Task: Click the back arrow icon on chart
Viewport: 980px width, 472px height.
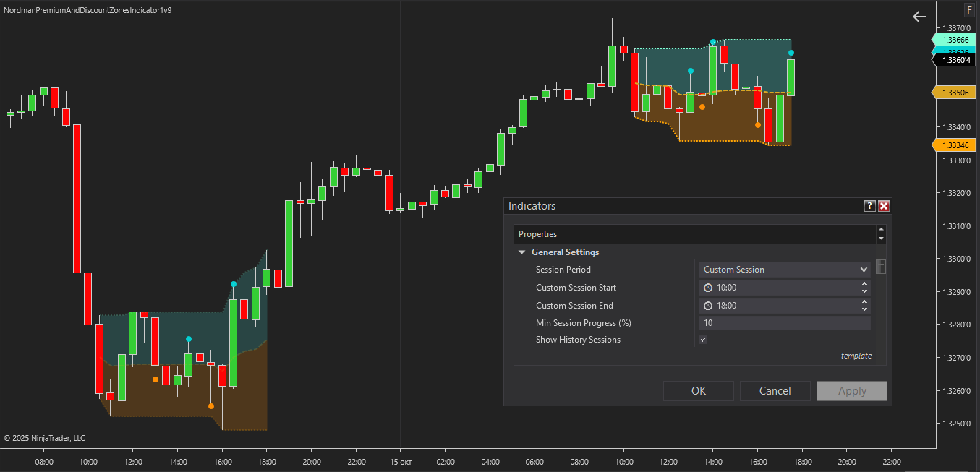Action: pos(919,17)
